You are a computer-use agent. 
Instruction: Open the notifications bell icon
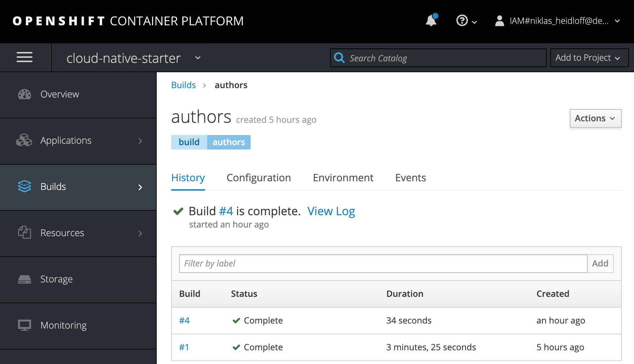point(431,21)
